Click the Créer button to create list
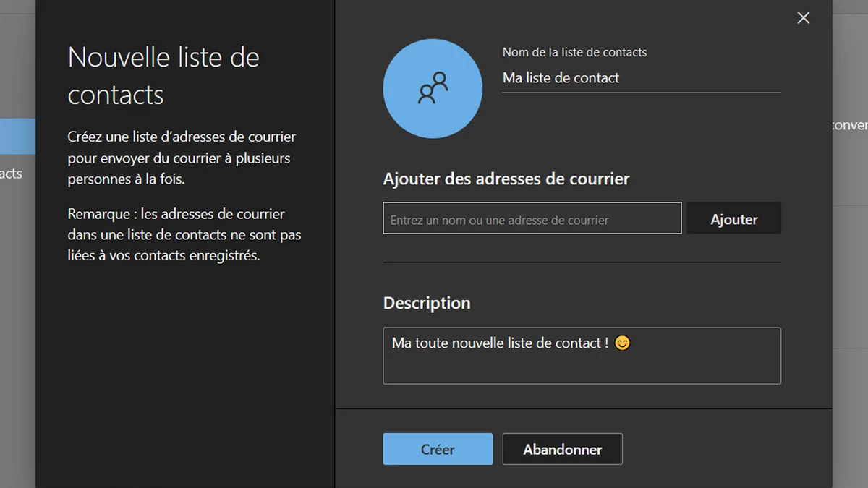 pos(438,449)
